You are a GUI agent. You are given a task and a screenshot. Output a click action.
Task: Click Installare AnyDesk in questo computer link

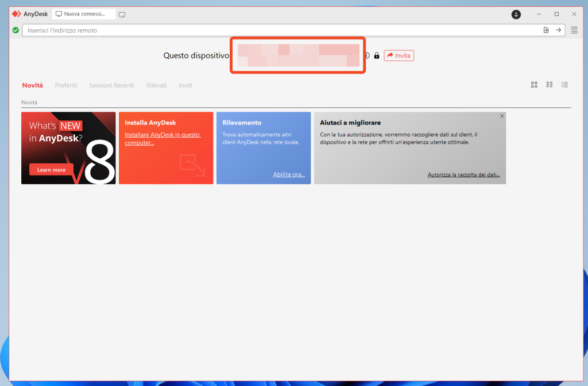[x=163, y=139]
